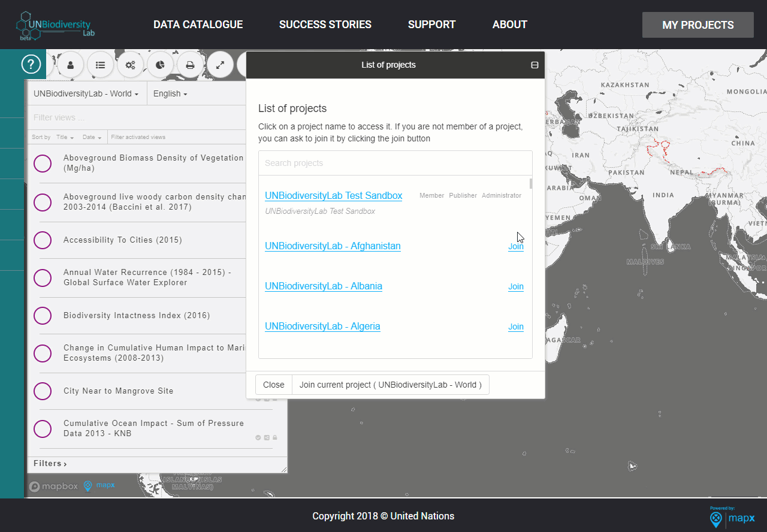Toggle fullscreen with the expand arrows icon

tap(220, 65)
